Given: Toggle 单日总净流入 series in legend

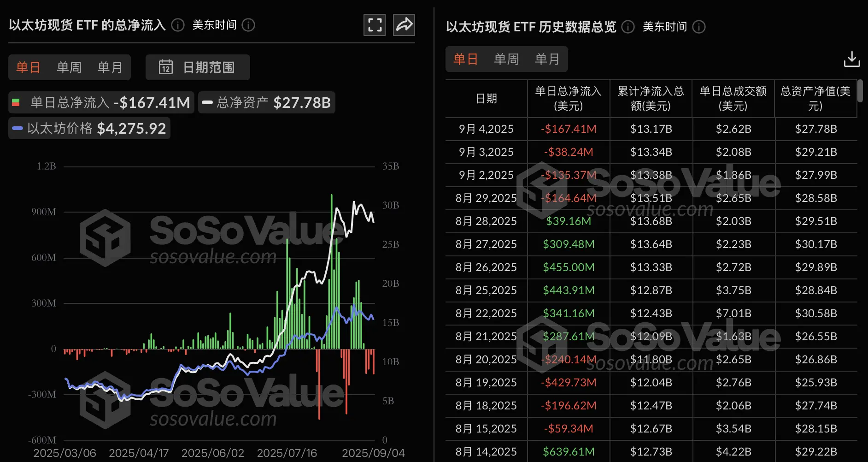Looking at the screenshot, I should (101, 102).
